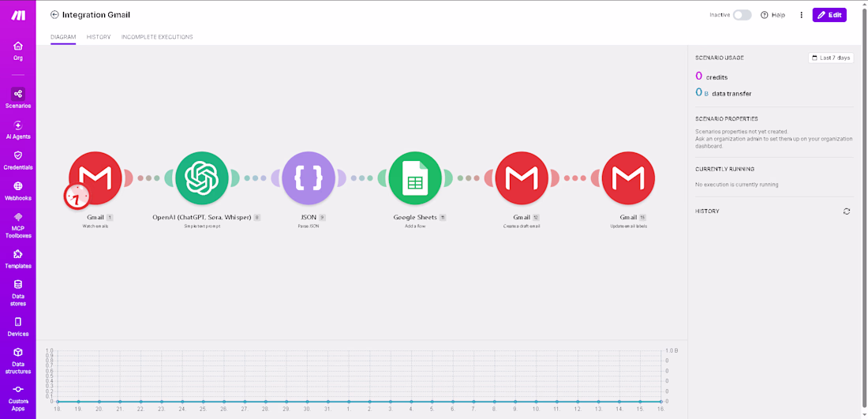Click the chart data point above date 16
The height and width of the screenshot is (419, 868).
(661, 402)
